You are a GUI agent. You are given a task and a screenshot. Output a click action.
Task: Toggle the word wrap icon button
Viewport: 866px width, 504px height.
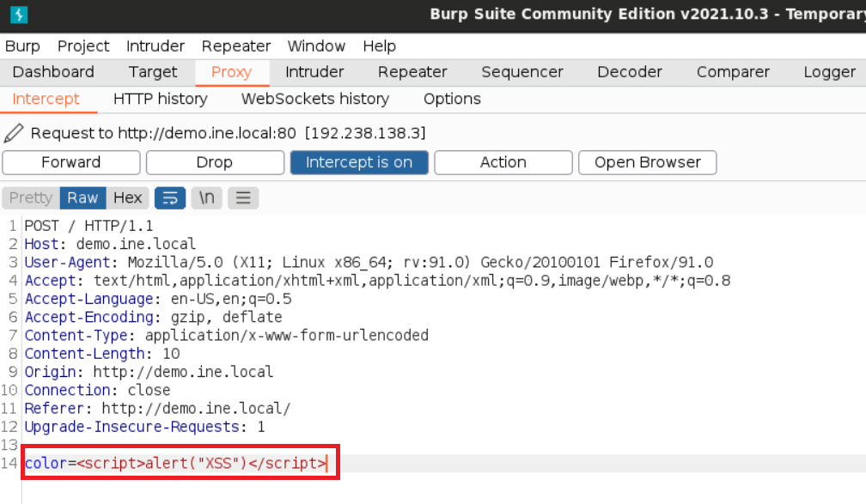[x=170, y=197]
